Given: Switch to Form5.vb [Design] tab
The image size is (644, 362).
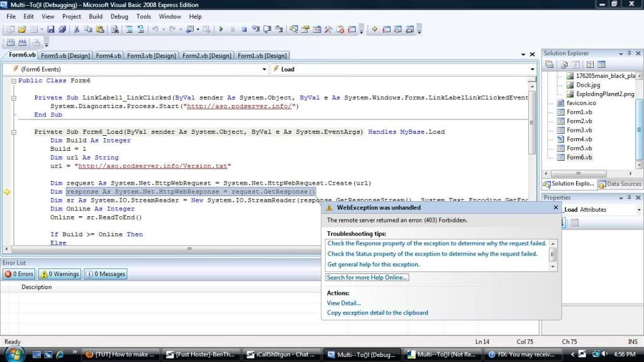Looking at the screenshot, I should [65, 55].
